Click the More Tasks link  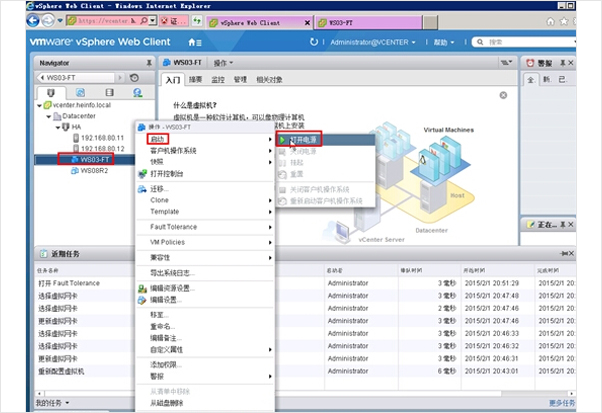point(562,403)
